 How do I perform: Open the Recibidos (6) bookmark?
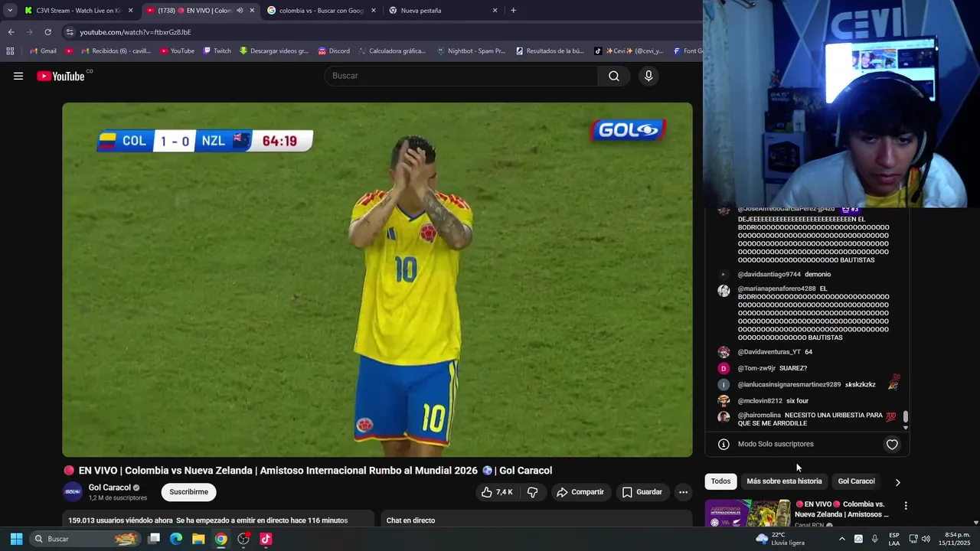[115, 51]
